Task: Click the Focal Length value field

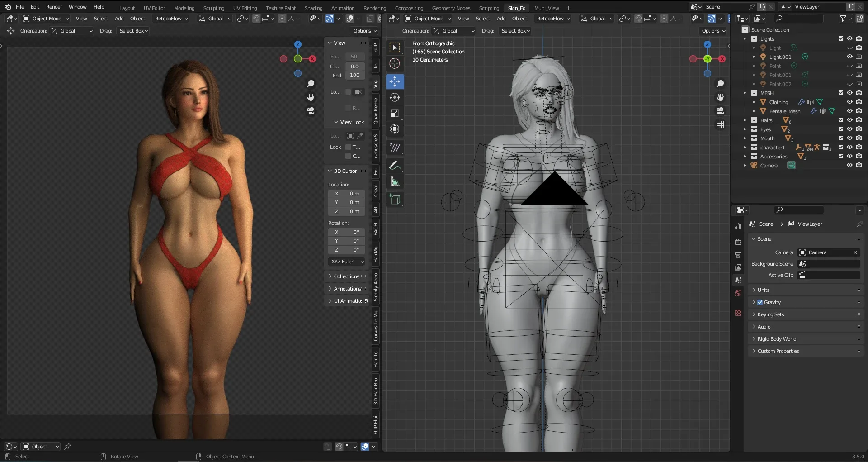Action: tap(355, 57)
